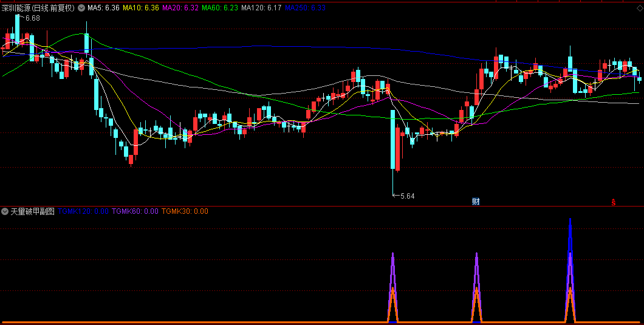The height and width of the screenshot is (325, 644).
Task: Click the diamond icon at chart corner
Action: tap(640, 7)
